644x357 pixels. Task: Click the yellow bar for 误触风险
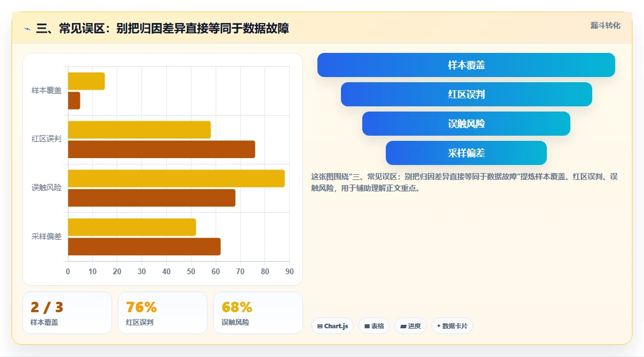click(x=176, y=178)
